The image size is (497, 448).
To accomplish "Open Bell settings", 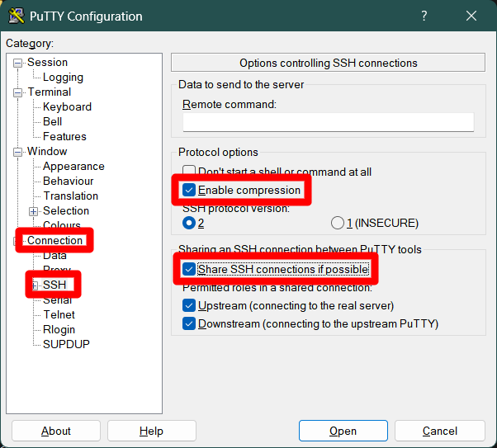I will click(52, 121).
